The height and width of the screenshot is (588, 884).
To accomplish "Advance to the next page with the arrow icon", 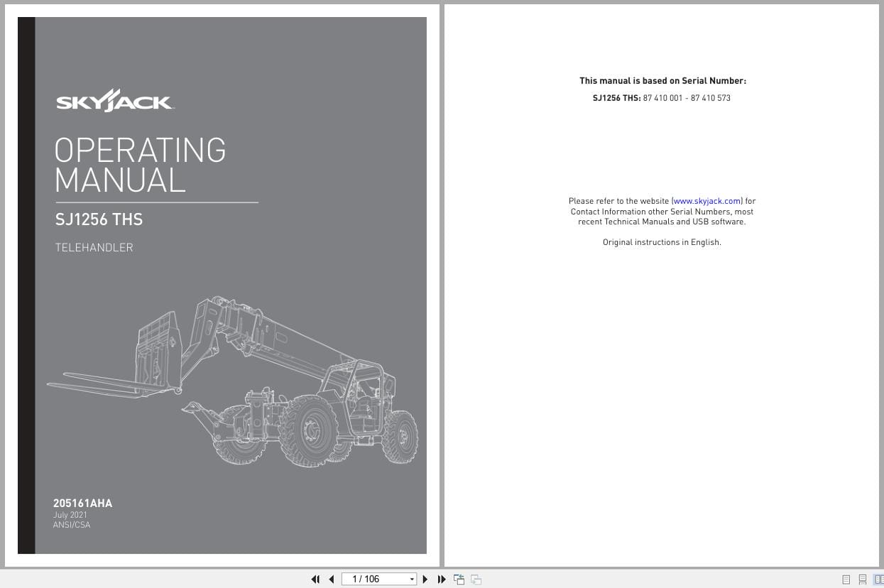I will tap(425, 579).
